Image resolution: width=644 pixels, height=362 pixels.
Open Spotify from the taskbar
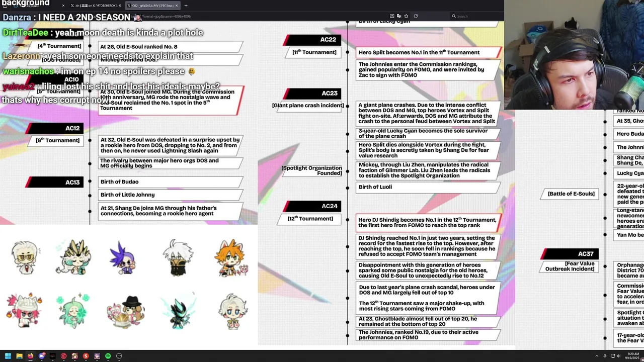[x=108, y=356]
